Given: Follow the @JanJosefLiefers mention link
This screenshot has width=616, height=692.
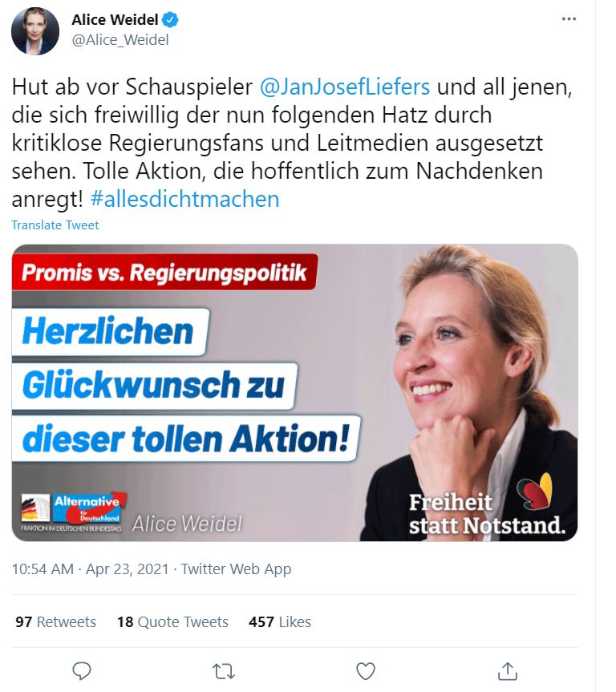Looking at the screenshot, I should pyautogui.click(x=345, y=87).
